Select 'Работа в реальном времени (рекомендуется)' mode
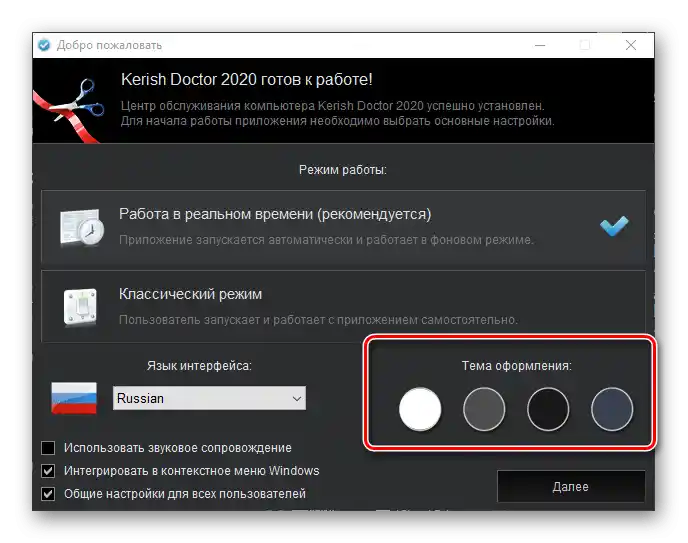688x543 pixels. pyautogui.click(x=344, y=227)
